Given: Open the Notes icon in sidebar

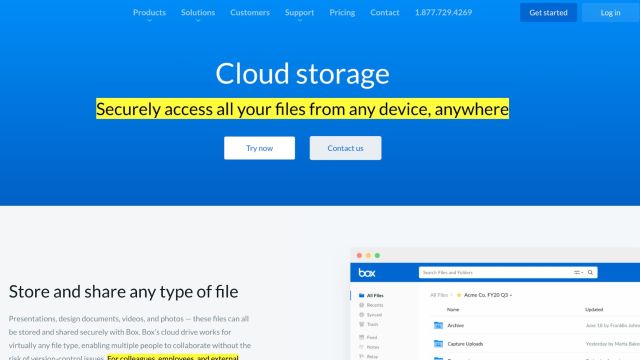Looking at the screenshot, I should 361,347.
